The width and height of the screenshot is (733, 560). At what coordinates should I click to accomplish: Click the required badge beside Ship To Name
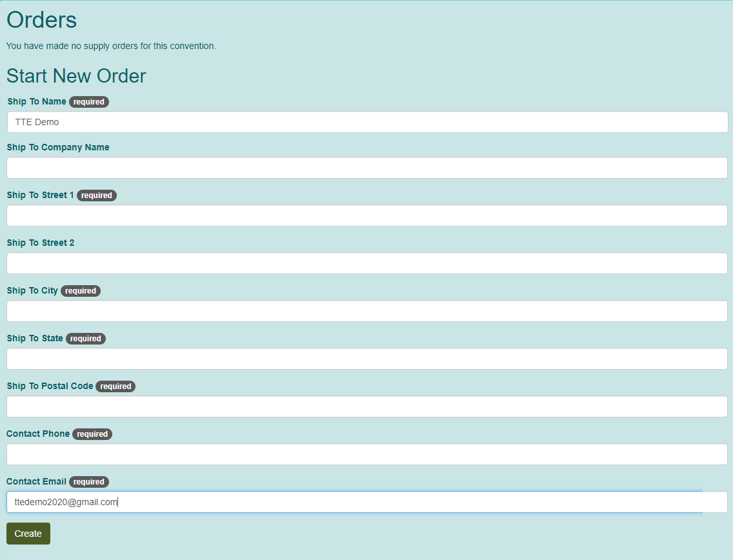(x=89, y=102)
